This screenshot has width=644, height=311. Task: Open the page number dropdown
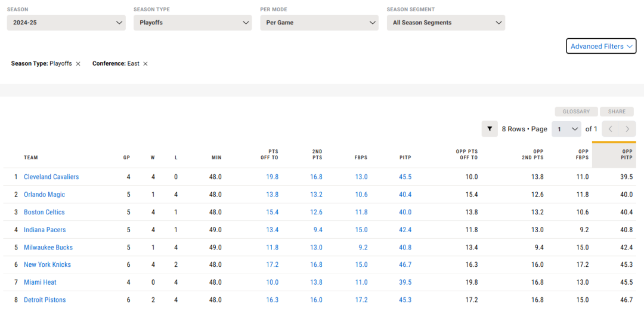pos(566,129)
